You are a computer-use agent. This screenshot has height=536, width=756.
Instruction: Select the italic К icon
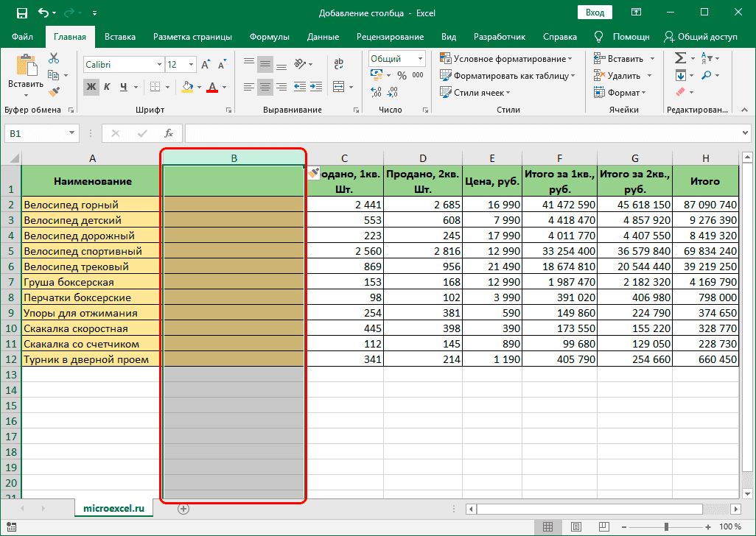107,87
